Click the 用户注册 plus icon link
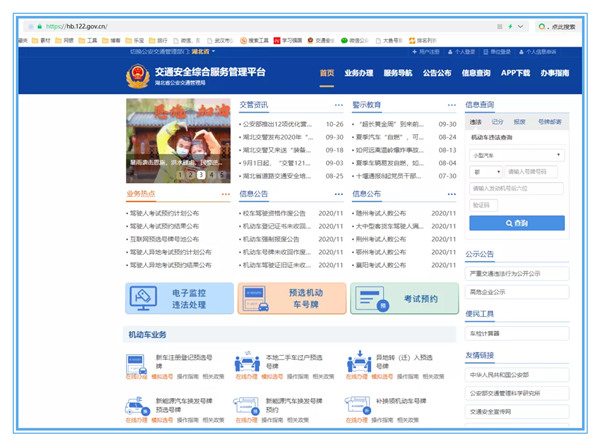Image resolution: width=600 pixels, height=446 pixels. [426, 52]
